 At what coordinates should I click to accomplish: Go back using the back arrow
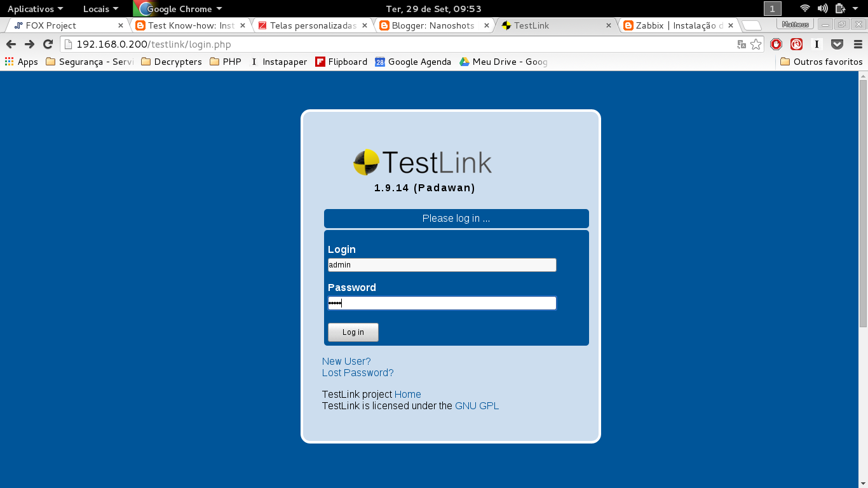click(x=11, y=44)
